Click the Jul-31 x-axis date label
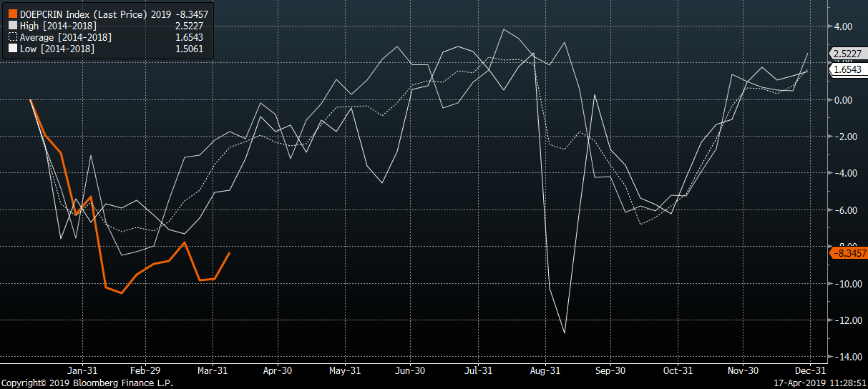 pos(477,371)
